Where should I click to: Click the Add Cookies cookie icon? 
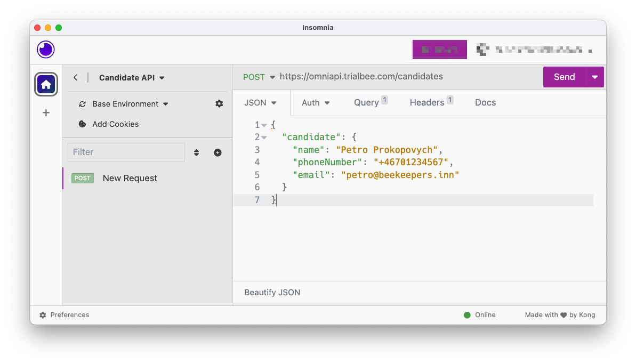click(83, 124)
